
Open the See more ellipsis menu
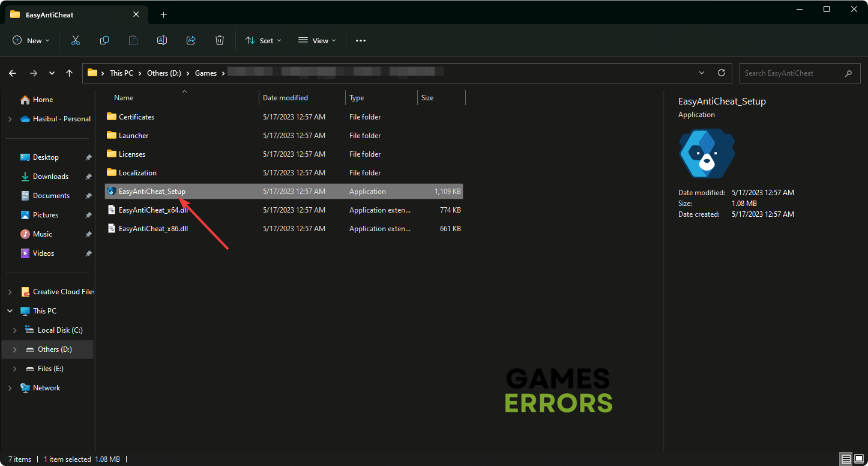coord(360,40)
